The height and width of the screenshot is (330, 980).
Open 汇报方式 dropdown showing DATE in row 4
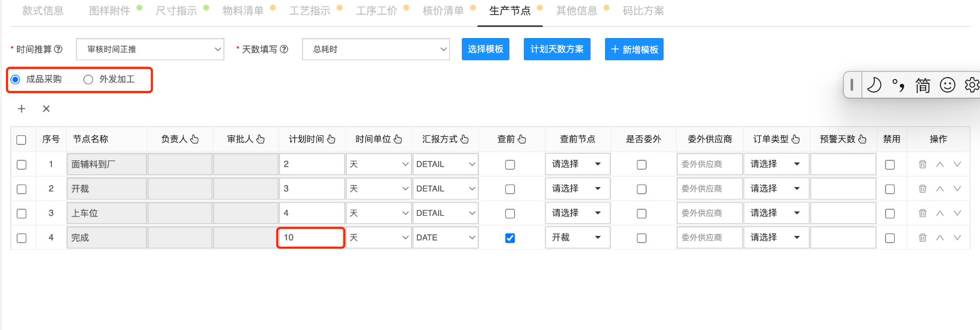click(x=445, y=237)
